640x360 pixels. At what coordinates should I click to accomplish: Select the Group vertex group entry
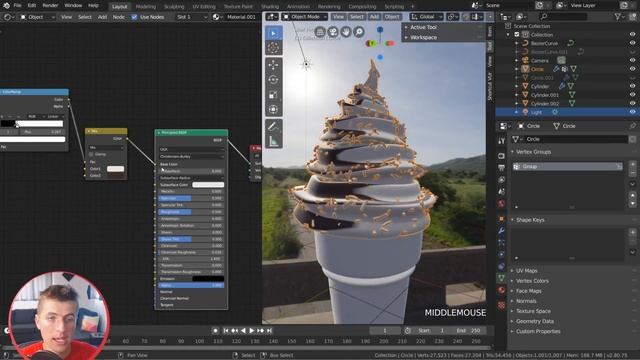567,167
